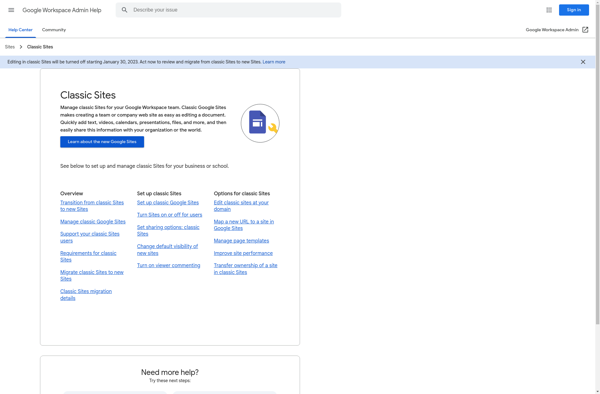Click the Sign in button
This screenshot has width=600, height=394.
point(574,10)
